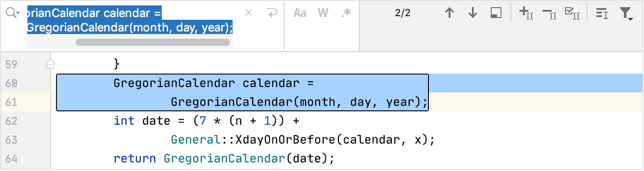Click the search text input field
The height and width of the screenshot is (171, 644).
coord(130,21)
